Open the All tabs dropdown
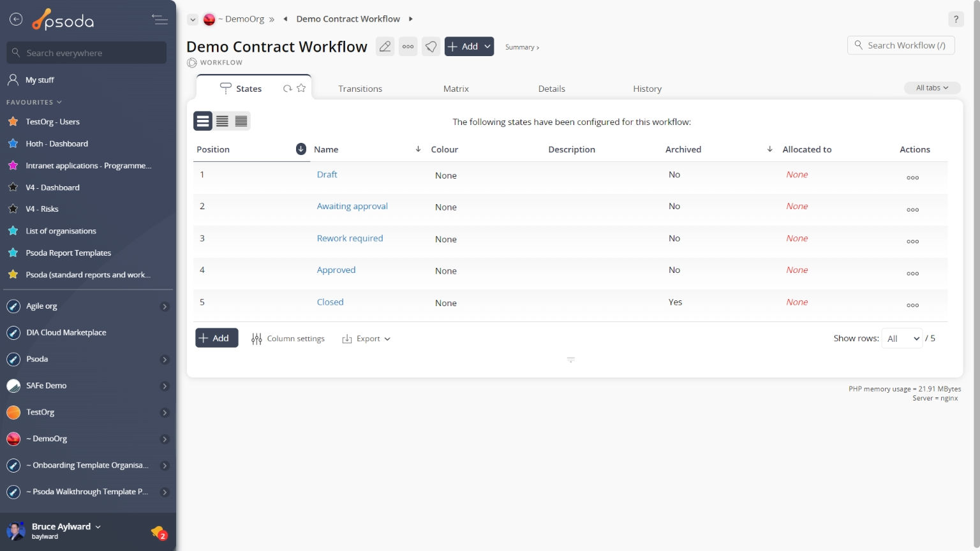Screen dimensions: 980x551 pyautogui.click(x=932, y=88)
